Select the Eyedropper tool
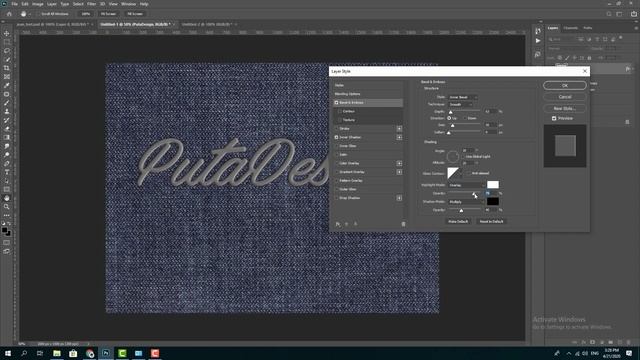The height and width of the screenshot is (360, 640). (x=7, y=85)
